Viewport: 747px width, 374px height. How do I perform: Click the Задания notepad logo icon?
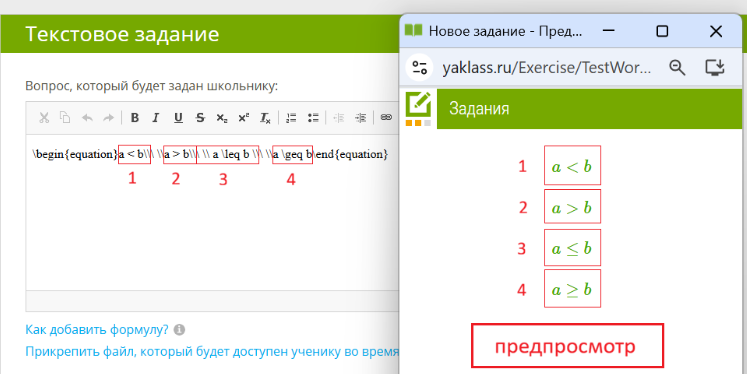click(418, 109)
